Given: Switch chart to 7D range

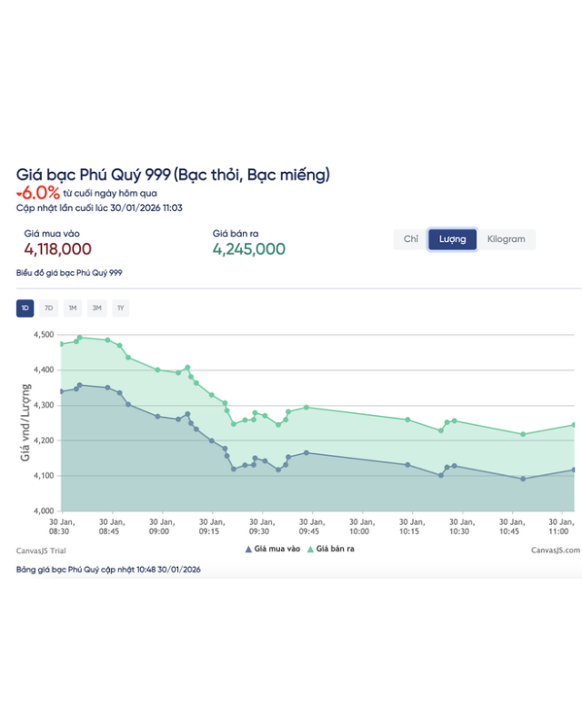Looking at the screenshot, I should pos(49,308).
